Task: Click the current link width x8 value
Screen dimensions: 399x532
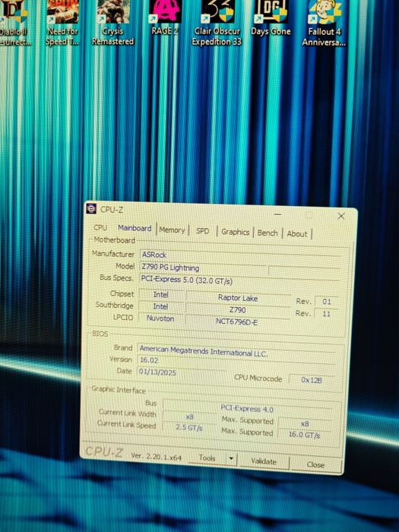Action: tap(189, 416)
